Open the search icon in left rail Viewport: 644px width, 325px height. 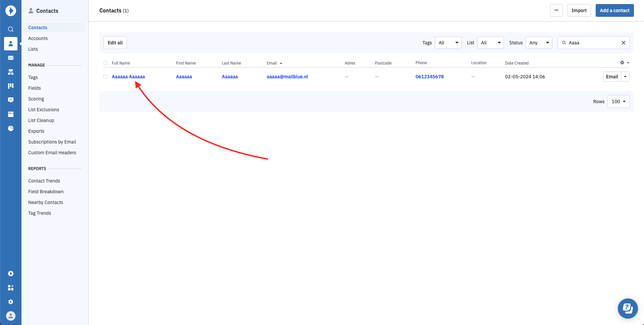[x=11, y=29]
